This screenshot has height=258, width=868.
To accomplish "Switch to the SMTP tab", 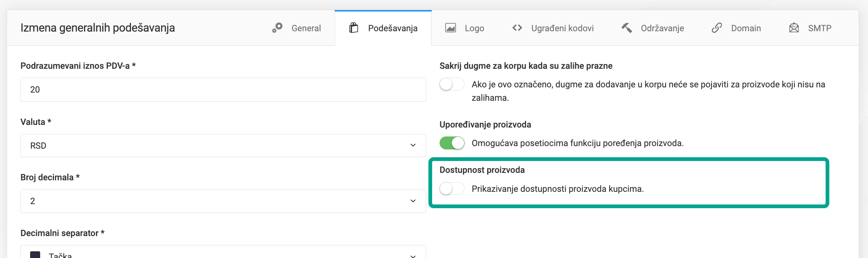I will (810, 28).
